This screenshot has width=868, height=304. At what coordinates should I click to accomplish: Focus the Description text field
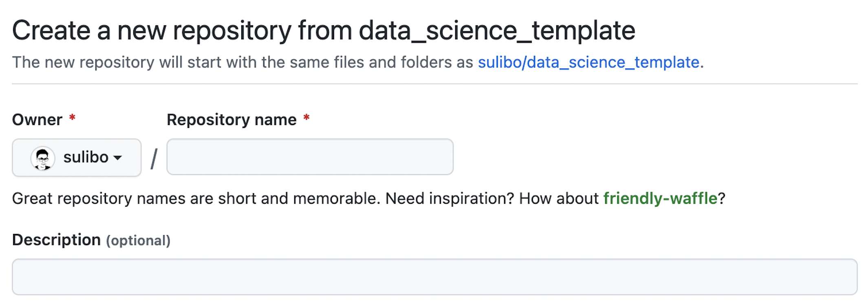coord(434,277)
